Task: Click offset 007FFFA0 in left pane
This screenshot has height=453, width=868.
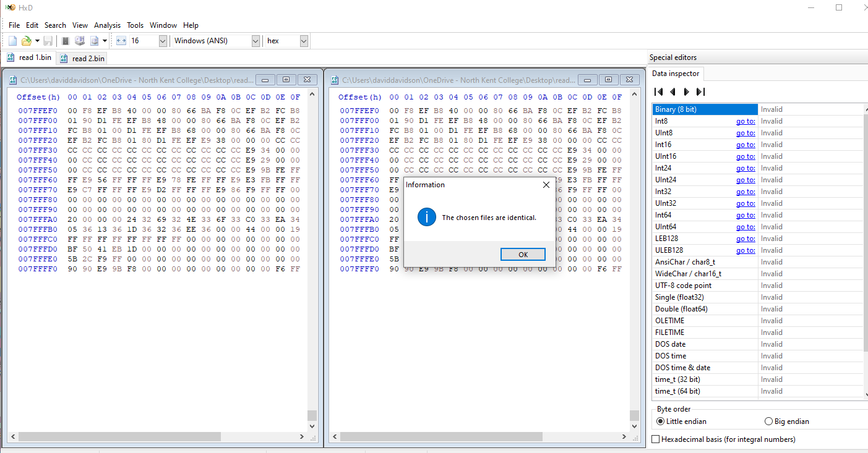Action: (x=38, y=219)
